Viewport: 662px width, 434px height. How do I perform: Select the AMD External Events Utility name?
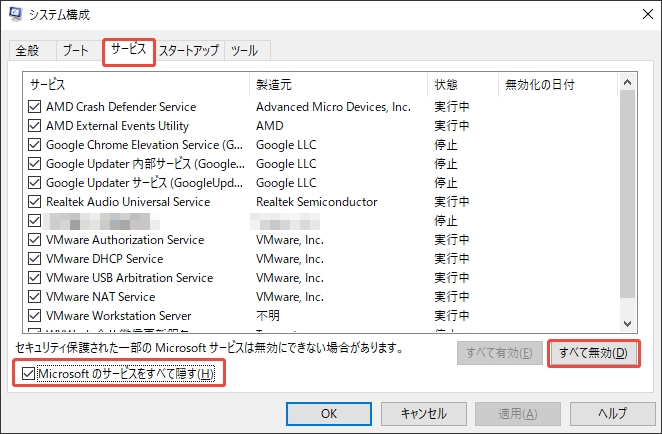click(117, 126)
